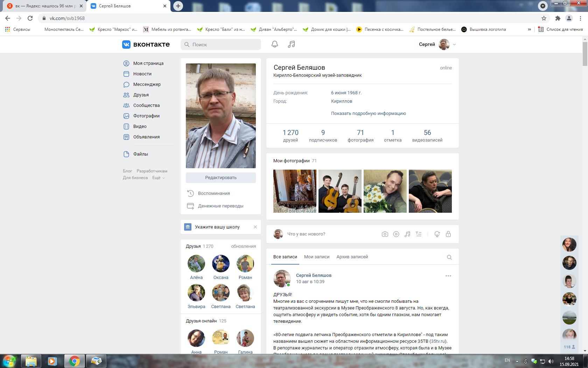
Task: Open the post options three-dots menu
Action: [x=448, y=276]
